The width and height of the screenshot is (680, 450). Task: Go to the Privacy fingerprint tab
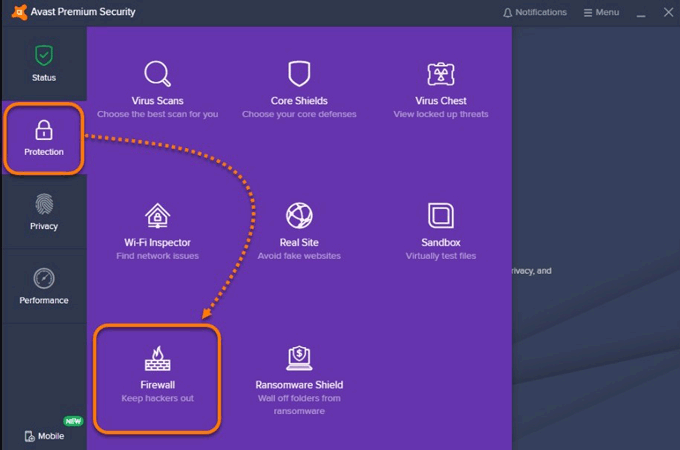[x=43, y=212]
